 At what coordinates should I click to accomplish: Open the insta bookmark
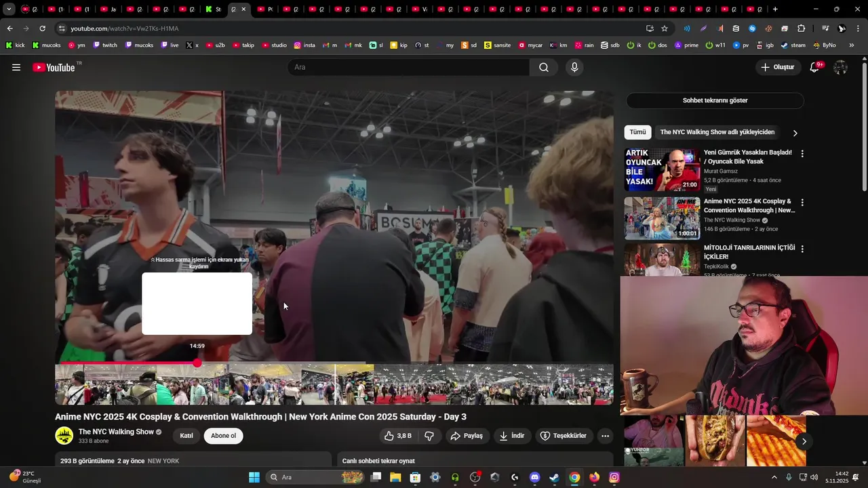tap(304, 45)
